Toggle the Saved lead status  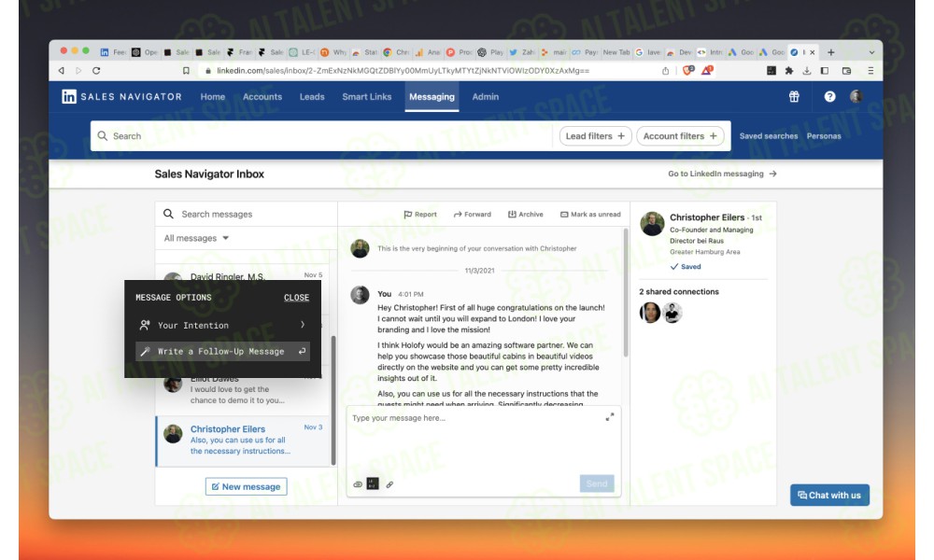686,267
